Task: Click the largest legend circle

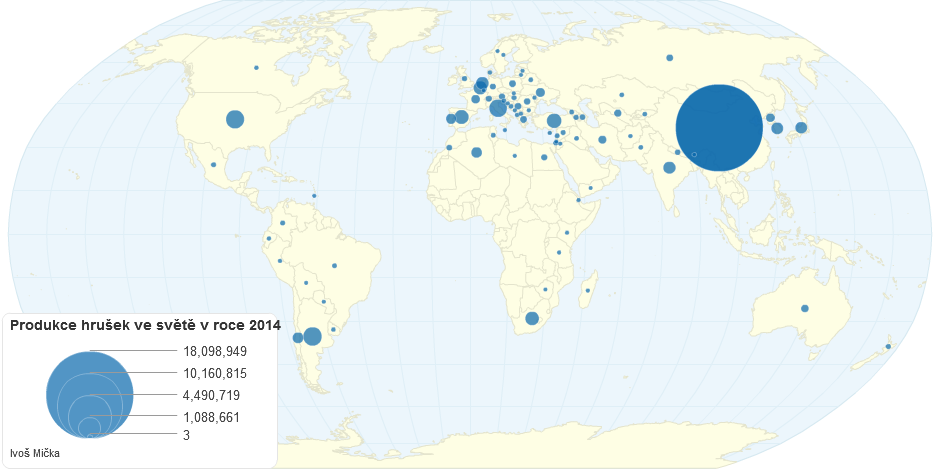Action: click(x=89, y=394)
